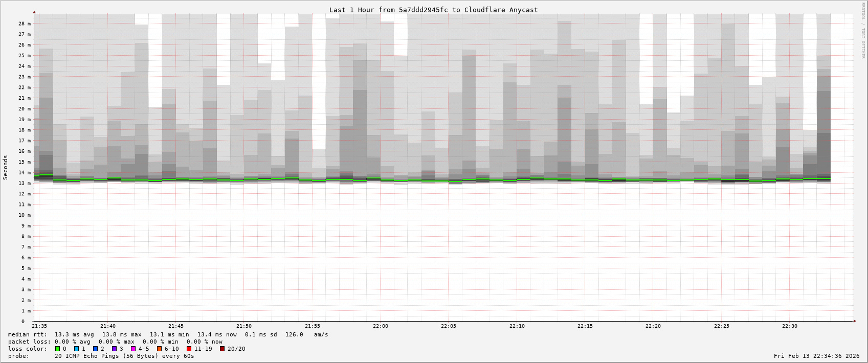Pick the purple loss swatch labeled 3
This screenshot has height=363, width=868.
pyautogui.click(x=115, y=349)
